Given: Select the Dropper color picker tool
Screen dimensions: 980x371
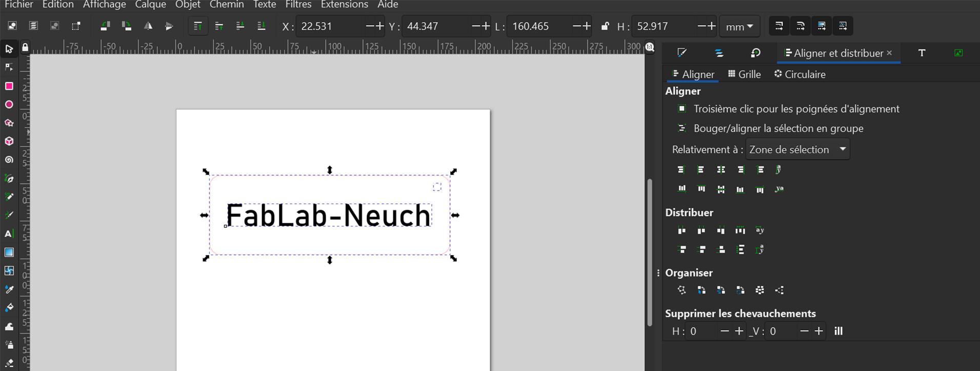Looking at the screenshot, I should (x=9, y=289).
